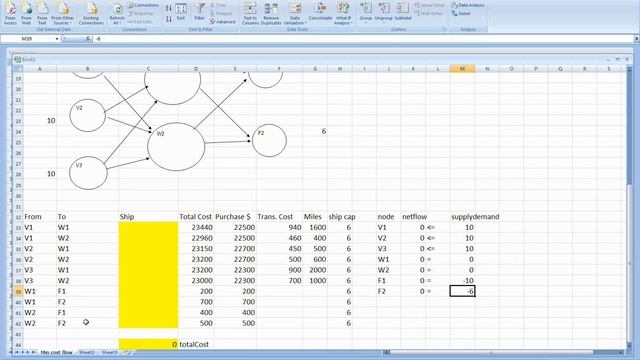Click the V3 node circle
The width and height of the screenshot is (640, 360).
click(88, 173)
